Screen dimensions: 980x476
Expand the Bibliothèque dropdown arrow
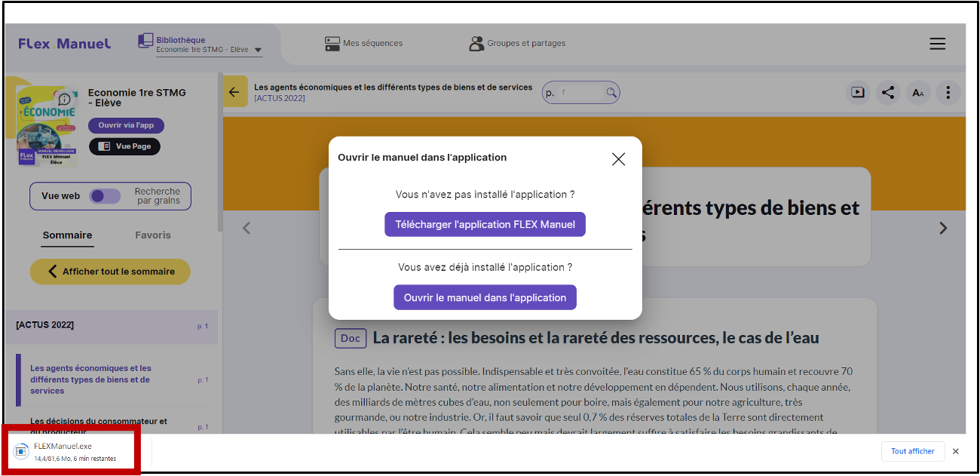click(258, 51)
